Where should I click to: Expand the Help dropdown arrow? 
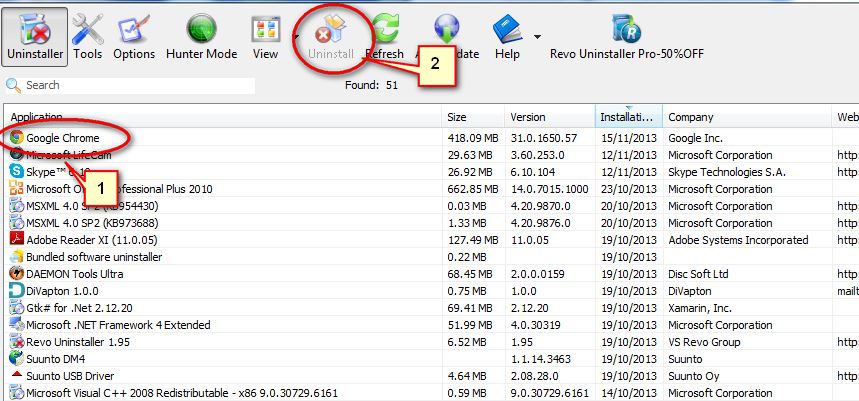(x=539, y=37)
